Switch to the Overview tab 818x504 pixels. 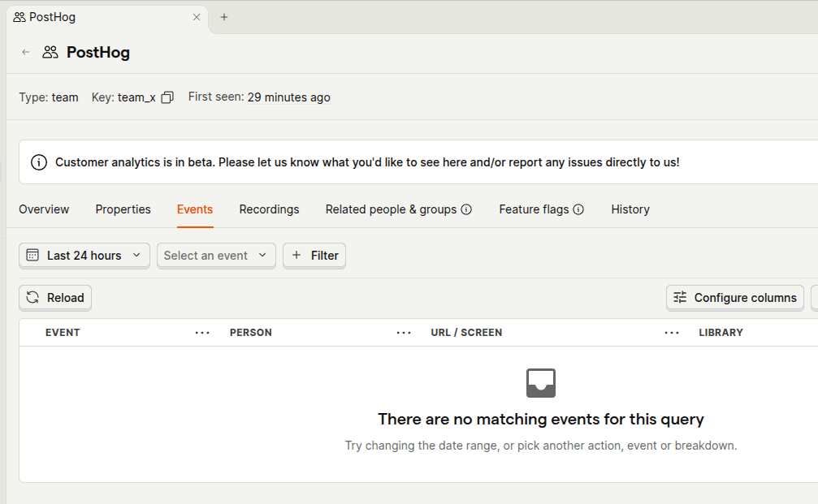pos(44,209)
